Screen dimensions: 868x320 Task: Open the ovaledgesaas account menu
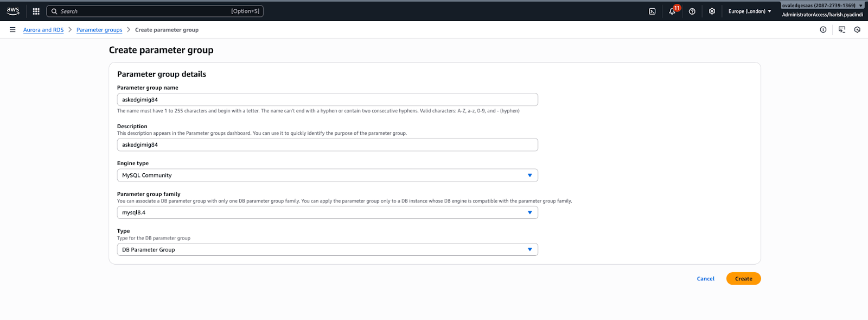coord(822,6)
